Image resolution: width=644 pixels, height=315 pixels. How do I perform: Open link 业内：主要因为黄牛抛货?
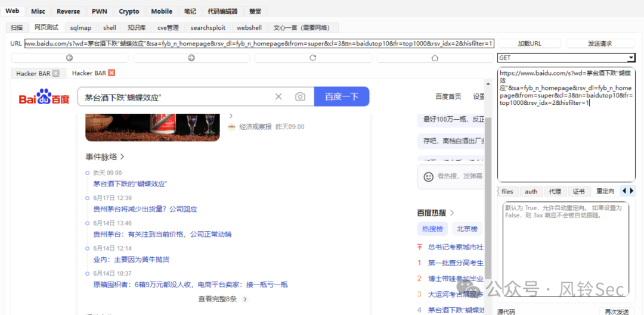point(131,260)
